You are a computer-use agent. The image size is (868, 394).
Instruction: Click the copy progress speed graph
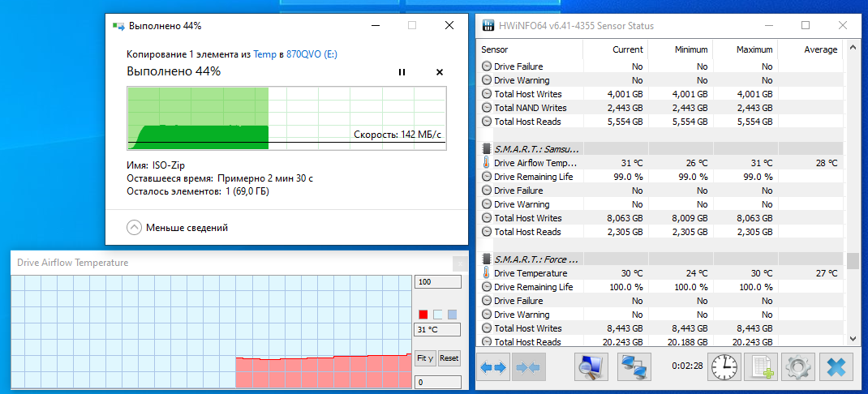point(286,118)
